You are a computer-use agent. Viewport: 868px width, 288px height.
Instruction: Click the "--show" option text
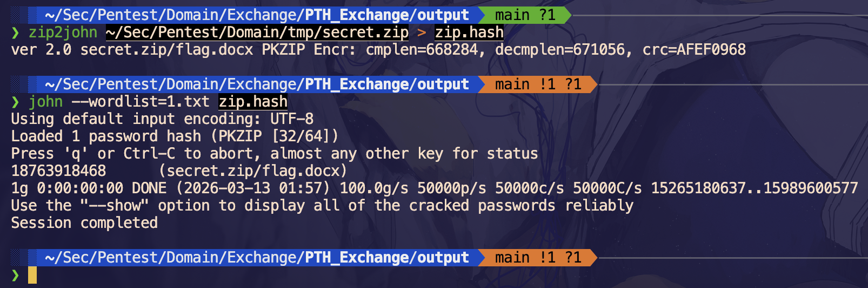[114, 206]
